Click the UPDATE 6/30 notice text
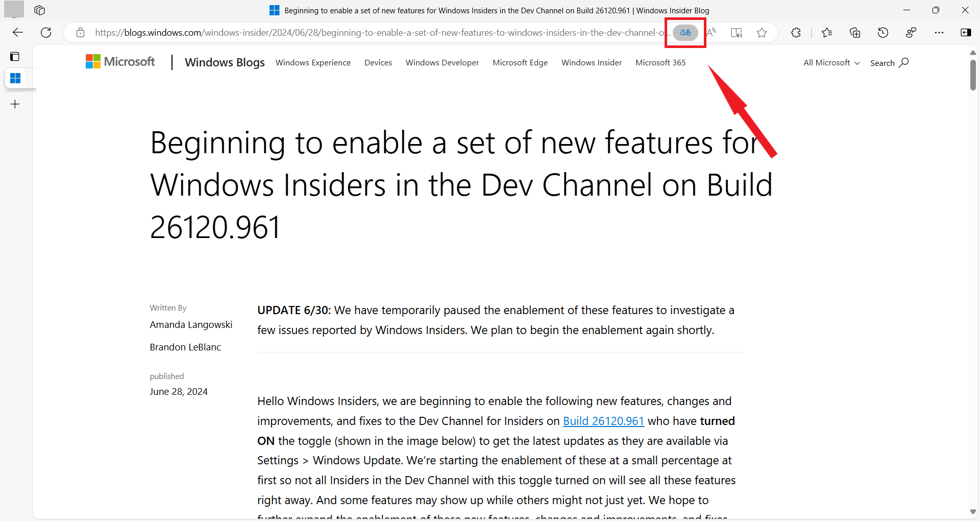The image size is (980, 521). coord(496,320)
